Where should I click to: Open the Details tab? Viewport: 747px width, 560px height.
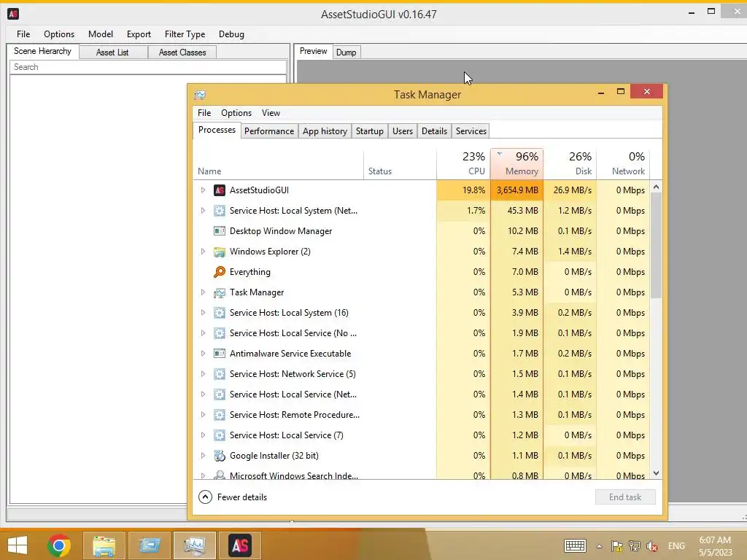point(435,131)
